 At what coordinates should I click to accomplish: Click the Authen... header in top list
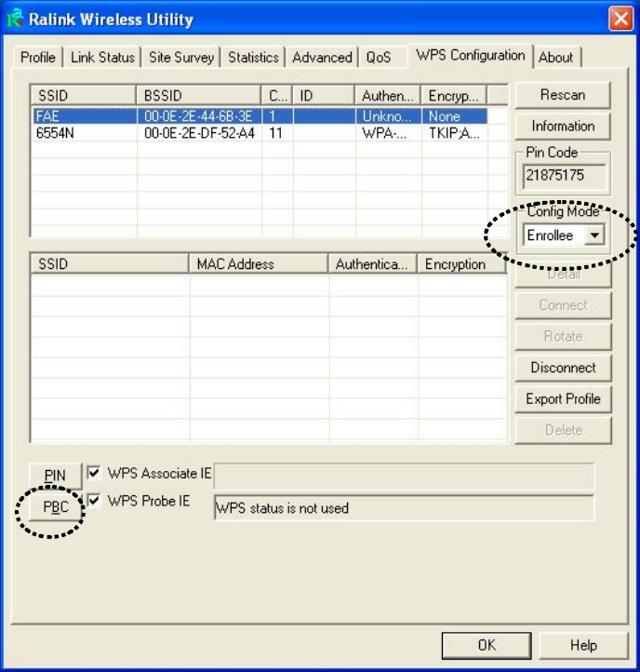click(388, 96)
